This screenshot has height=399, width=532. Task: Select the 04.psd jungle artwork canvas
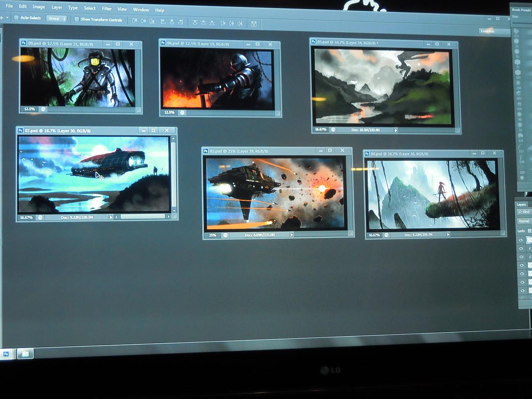click(x=433, y=195)
